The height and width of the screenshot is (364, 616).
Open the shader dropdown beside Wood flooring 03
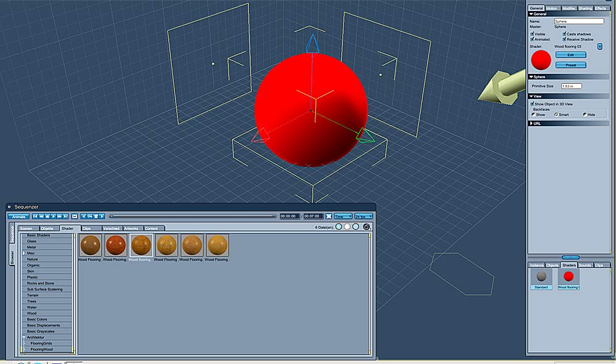pyautogui.click(x=600, y=47)
